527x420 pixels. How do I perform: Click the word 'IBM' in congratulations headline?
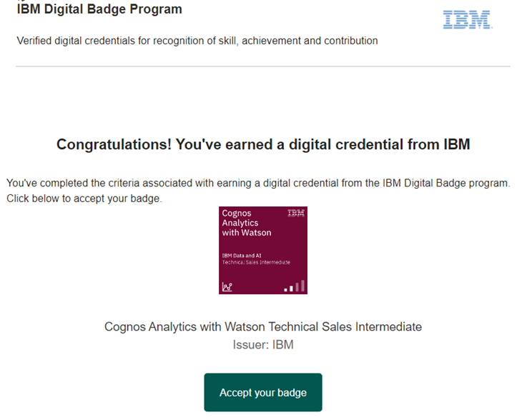[457, 144]
